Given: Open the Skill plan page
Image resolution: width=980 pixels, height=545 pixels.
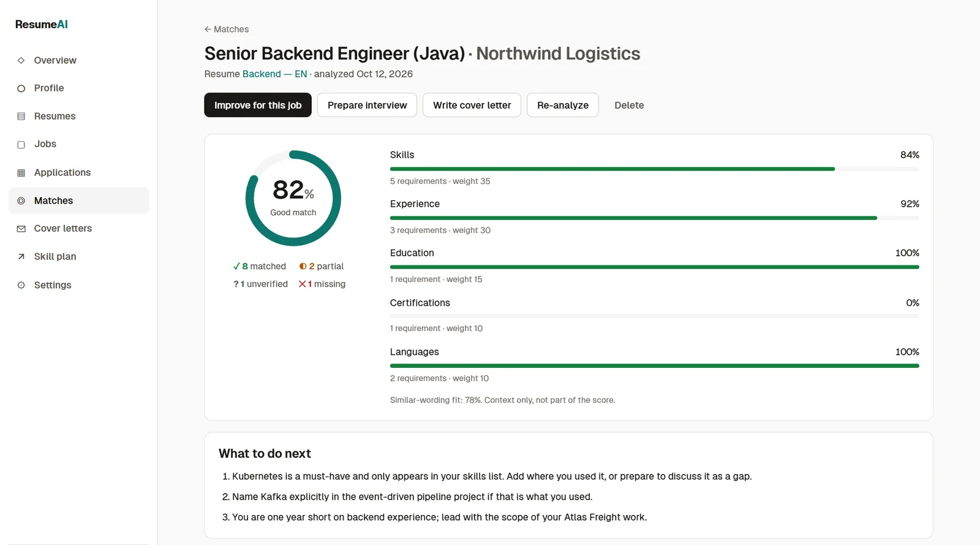Looking at the screenshot, I should pyautogui.click(x=78, y=256).
